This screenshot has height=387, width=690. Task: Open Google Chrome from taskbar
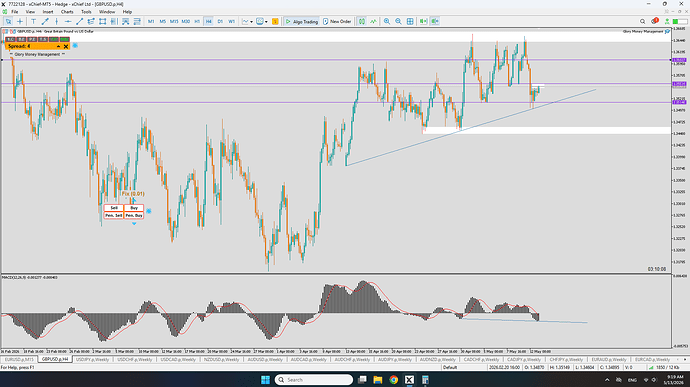393,380
